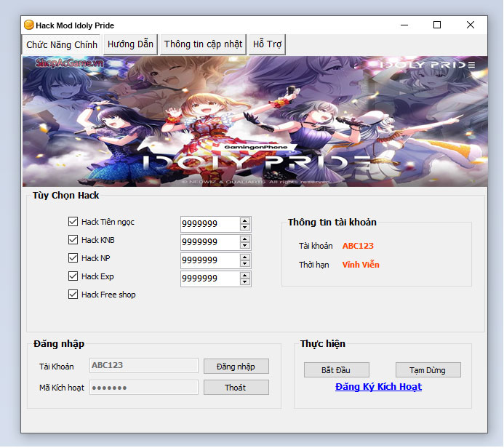504x448 pixels.
Task: Increase the Hack KNB value with up arrow
Action: 245,239
